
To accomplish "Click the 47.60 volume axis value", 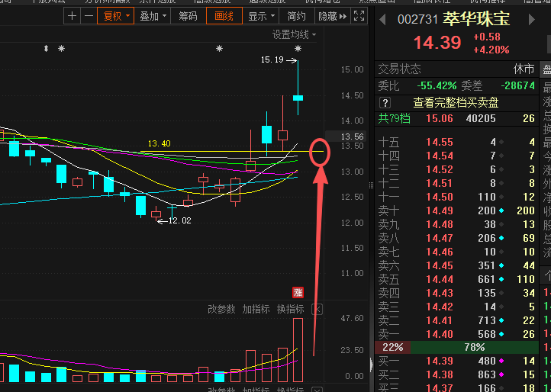I will click(x=353, y=318).
